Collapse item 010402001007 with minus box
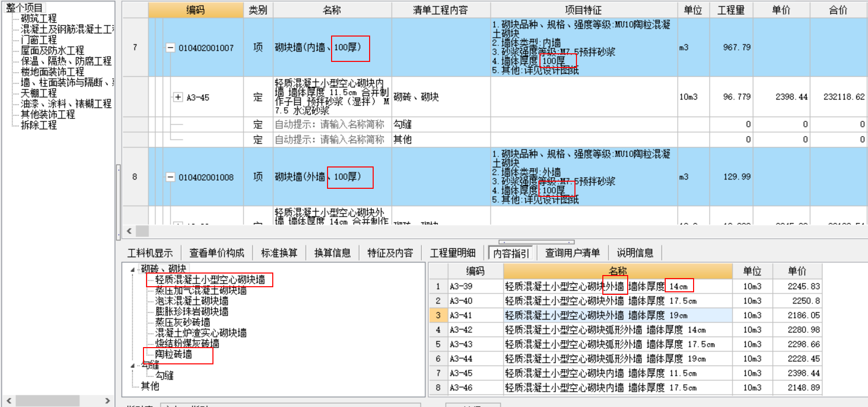This screenshot has width=868, height=407. pos(170,48)
